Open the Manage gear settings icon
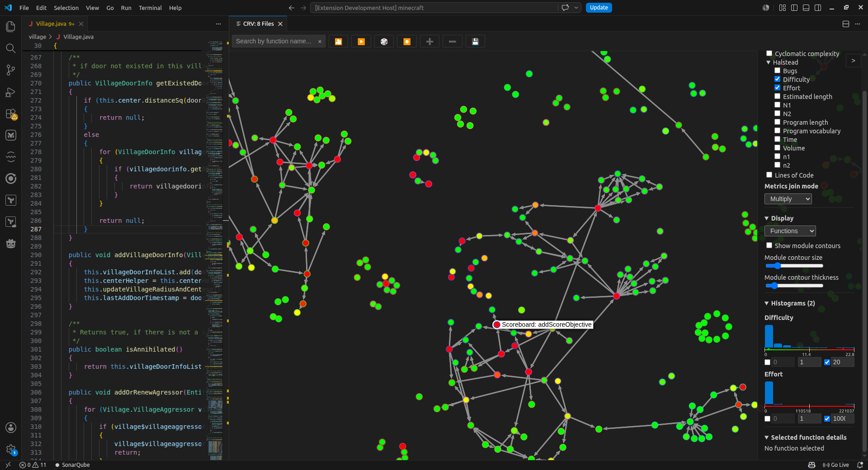The width and height of the screenshot is (868, 470). coord(11,449)
